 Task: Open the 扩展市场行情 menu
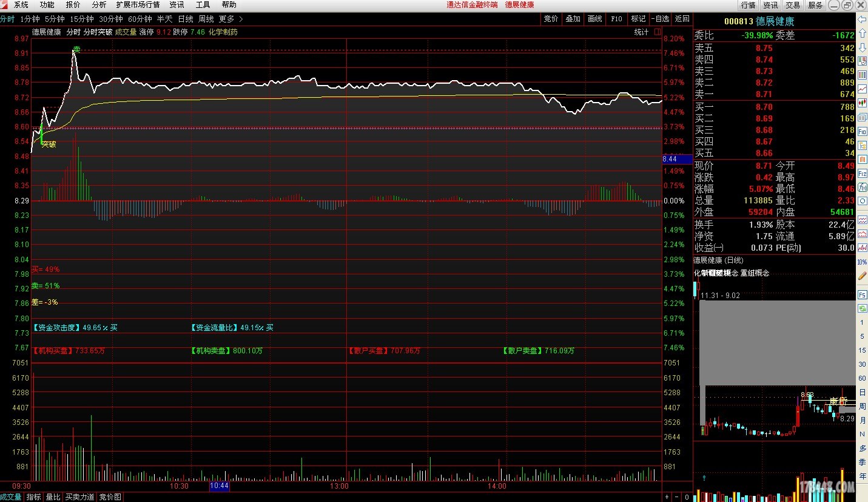click(x=138, y=5)
